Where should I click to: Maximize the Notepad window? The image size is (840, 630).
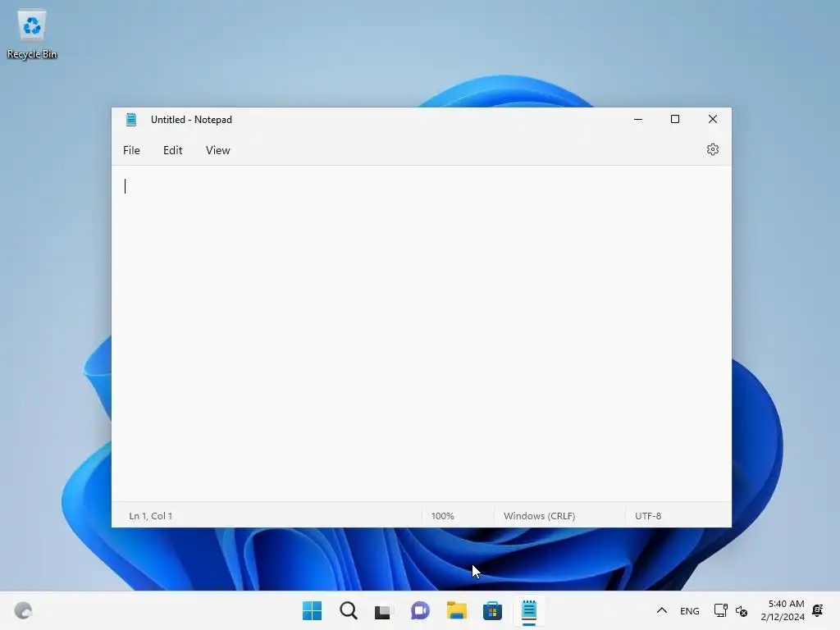coord(675,120)
